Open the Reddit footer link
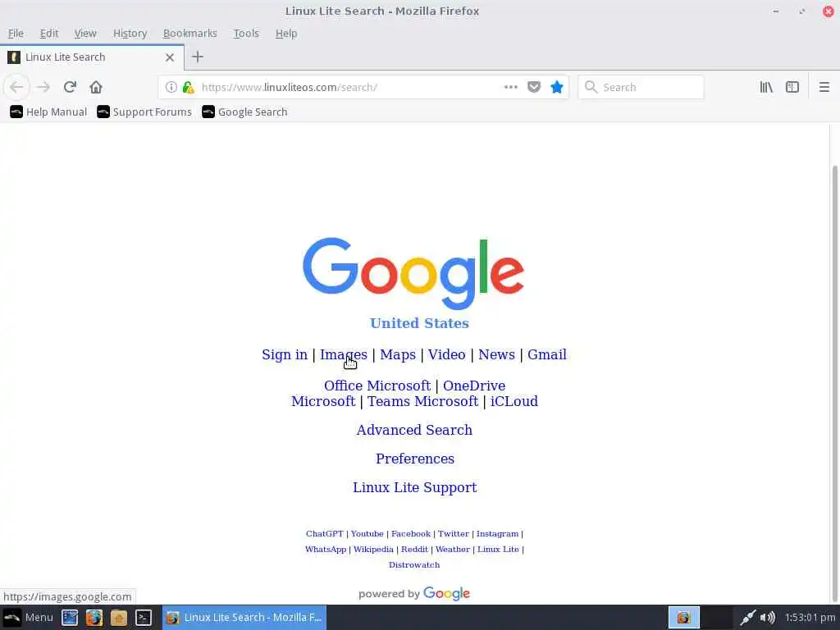This screenshot has height=630, width=840. [414, 549]
